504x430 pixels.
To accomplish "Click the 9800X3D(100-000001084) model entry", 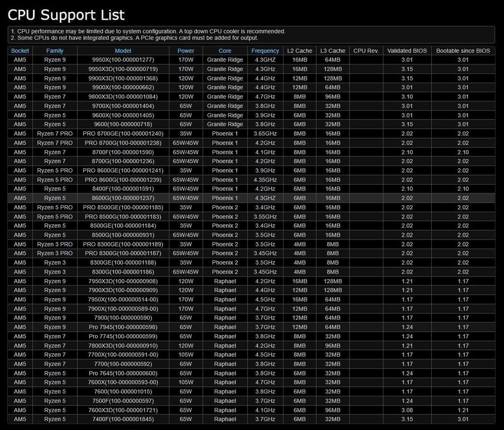I will [x=123, y=97].
